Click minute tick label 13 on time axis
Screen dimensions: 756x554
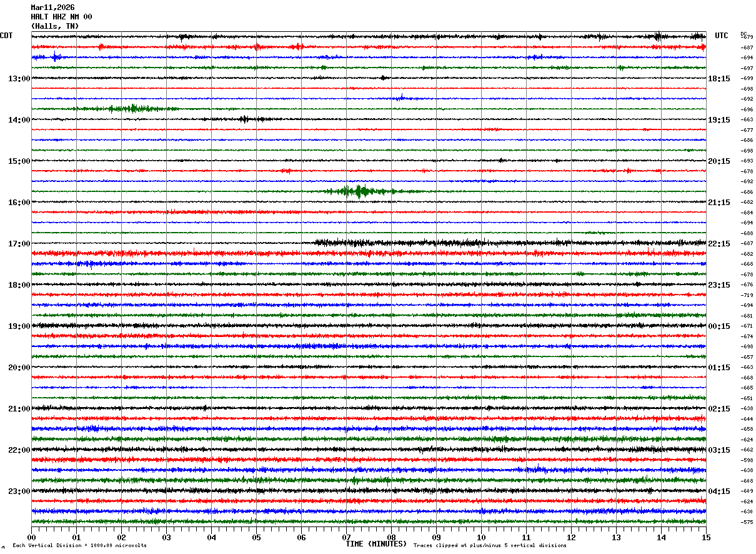coord(616,537)
